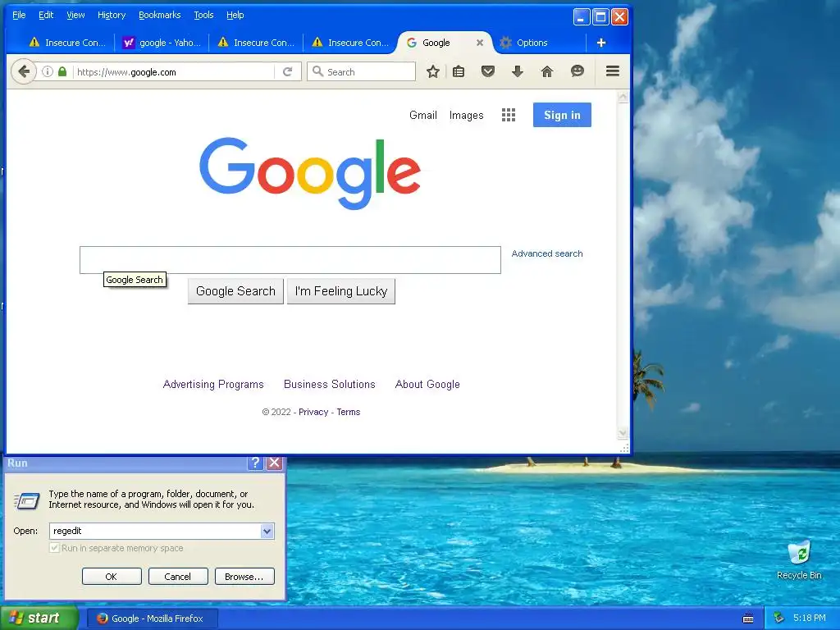Open Advertising Programs link
Screen dimensions: 840x630
(x=213, y=384)
